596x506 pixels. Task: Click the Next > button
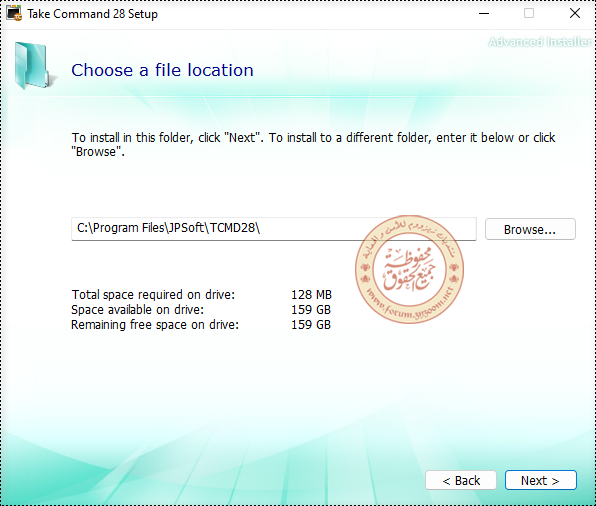click(540, 481)
